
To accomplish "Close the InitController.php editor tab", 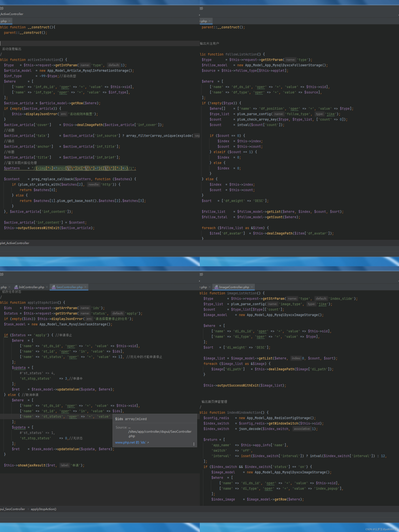I will [47, 287].
